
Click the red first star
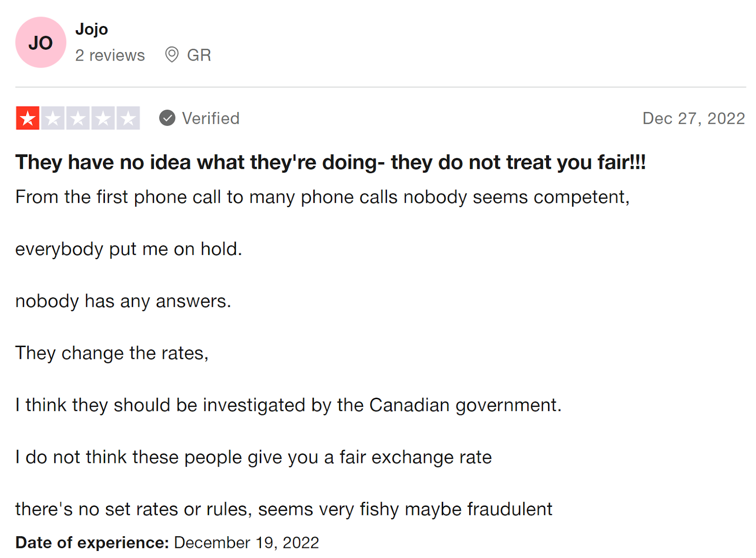pyautogui.click(x=28, y=118)
